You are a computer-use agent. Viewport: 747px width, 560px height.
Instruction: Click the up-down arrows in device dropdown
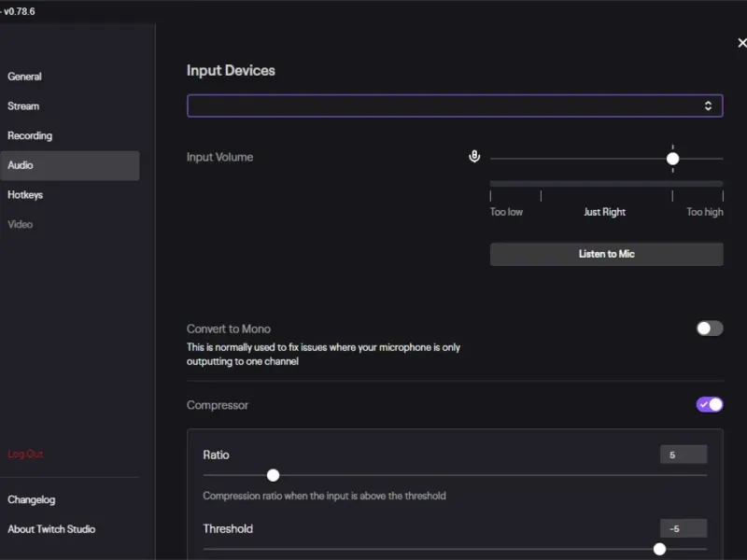[x=708, y=105]
